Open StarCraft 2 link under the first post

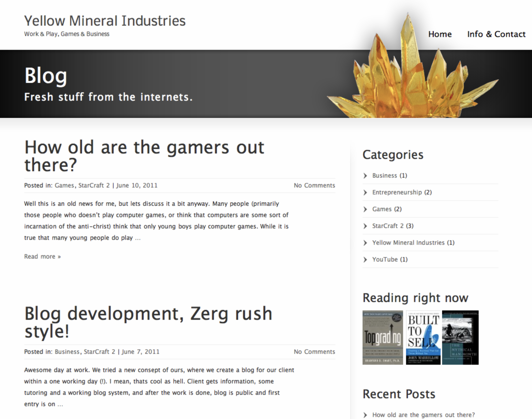(94, 185)
